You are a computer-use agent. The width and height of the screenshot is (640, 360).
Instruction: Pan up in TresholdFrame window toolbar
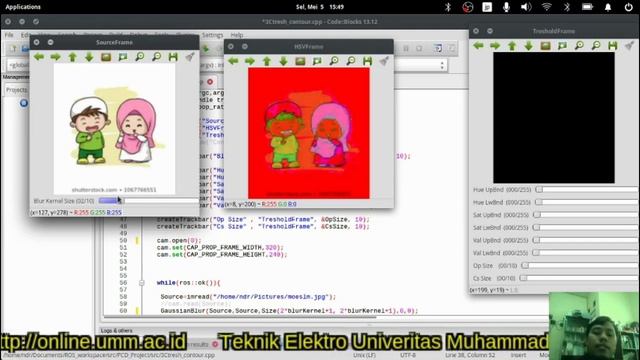[512, 46]
